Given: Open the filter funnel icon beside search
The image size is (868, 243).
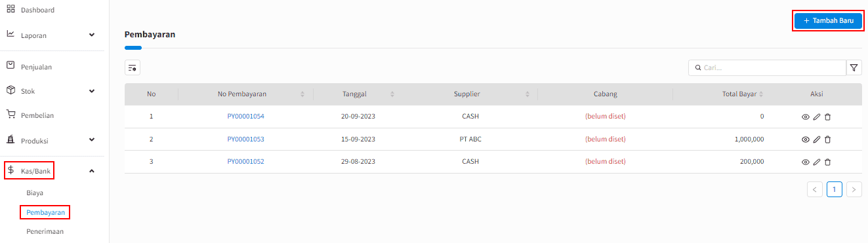Looking at the screenshot, I should click(854, 67).
